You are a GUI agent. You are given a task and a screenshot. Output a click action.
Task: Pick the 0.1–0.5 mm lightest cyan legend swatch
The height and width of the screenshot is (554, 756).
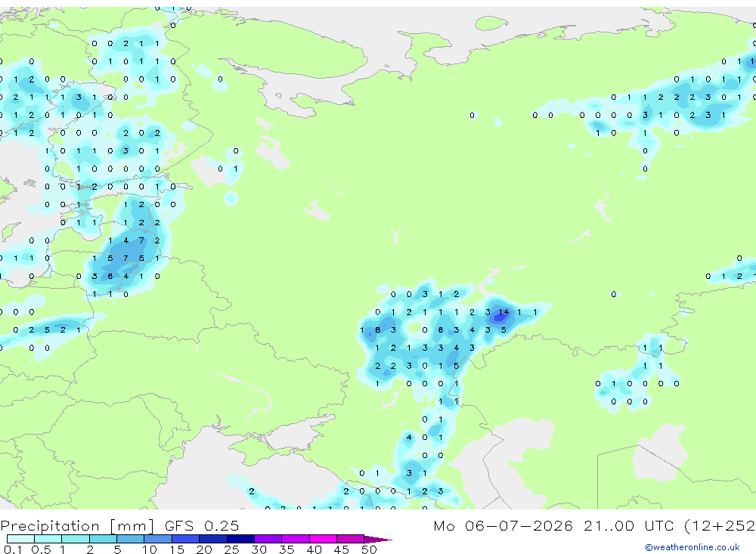(20, 539)
